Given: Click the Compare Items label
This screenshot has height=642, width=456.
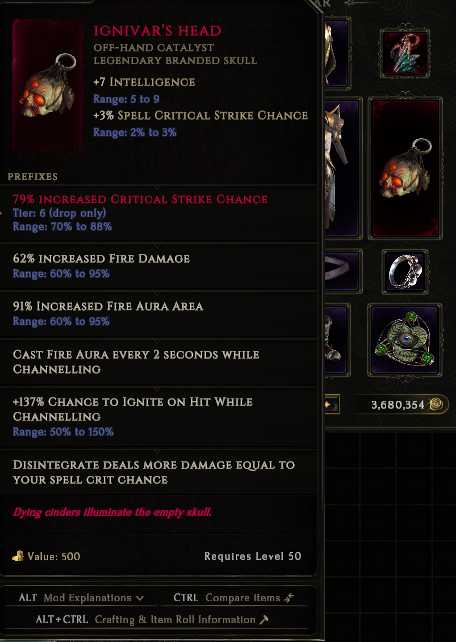Looking at the screenshot, I should click(243, 598).
